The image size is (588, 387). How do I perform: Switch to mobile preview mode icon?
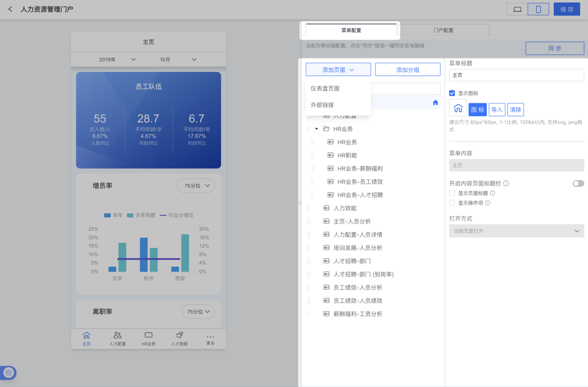pyautogui.click(x=538, y=9)
